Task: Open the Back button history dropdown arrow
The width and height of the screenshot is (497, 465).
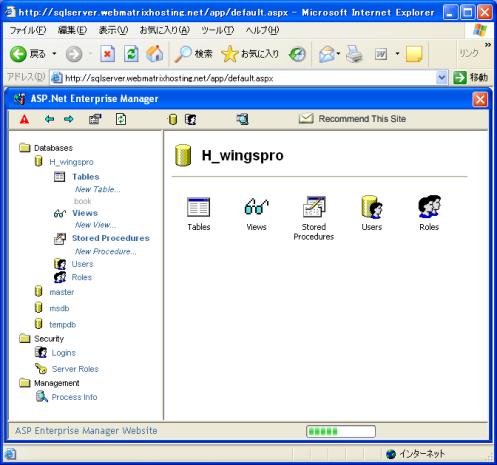Action: point(54,54)
